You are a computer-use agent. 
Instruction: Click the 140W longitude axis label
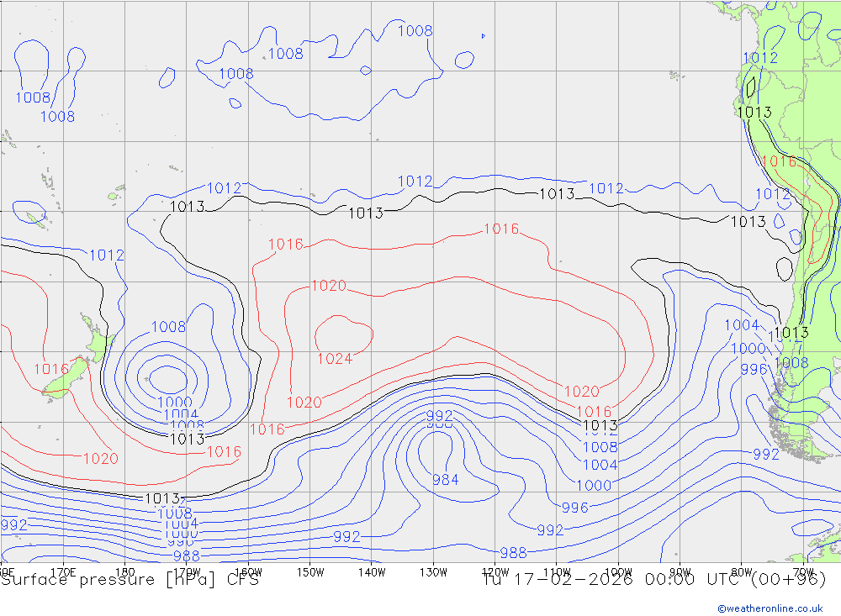click(x=372, y=572)
